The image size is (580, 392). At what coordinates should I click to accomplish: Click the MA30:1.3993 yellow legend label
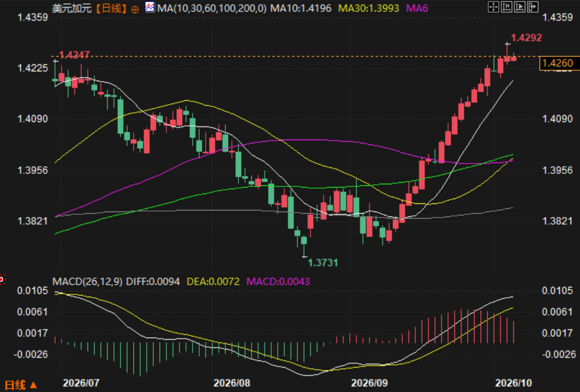tap(369, 8)
